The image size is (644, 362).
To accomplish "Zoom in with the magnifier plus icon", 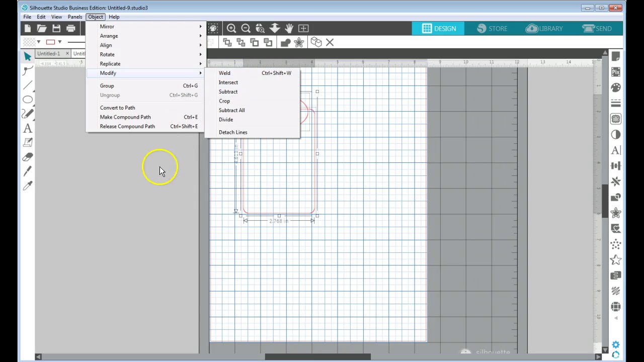I will (x=231, y=29).
